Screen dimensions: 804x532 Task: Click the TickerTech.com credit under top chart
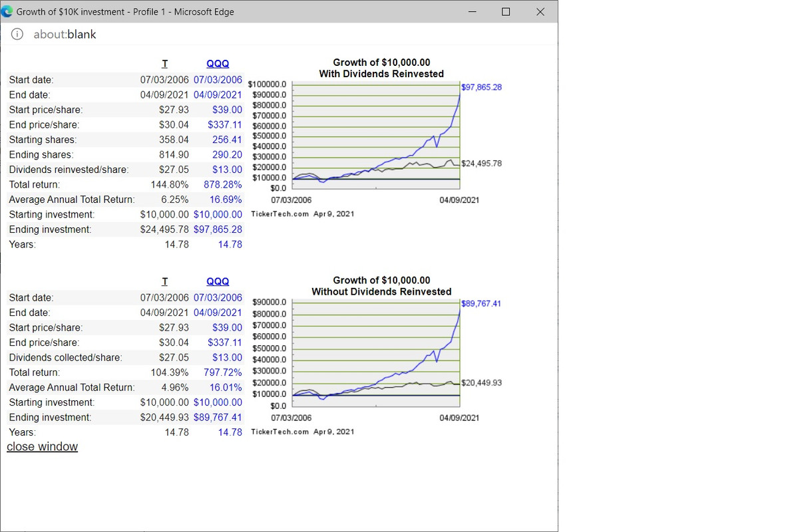(x=303, y=213)
